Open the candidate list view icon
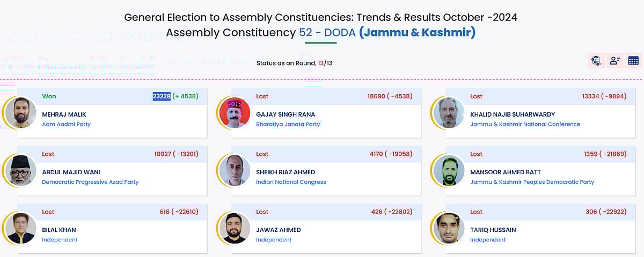 [x=615, y=61]
